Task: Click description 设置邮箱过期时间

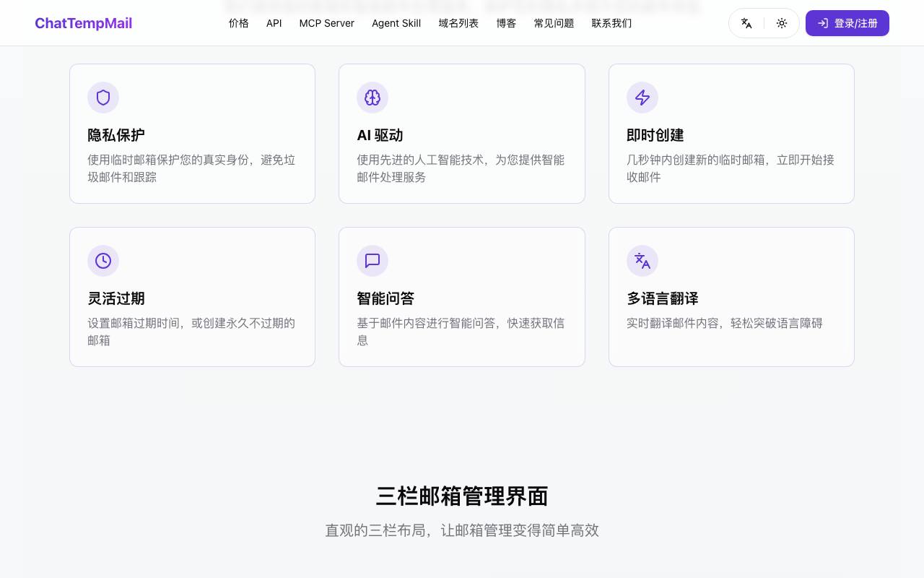Action: click(x=191, y=332)
